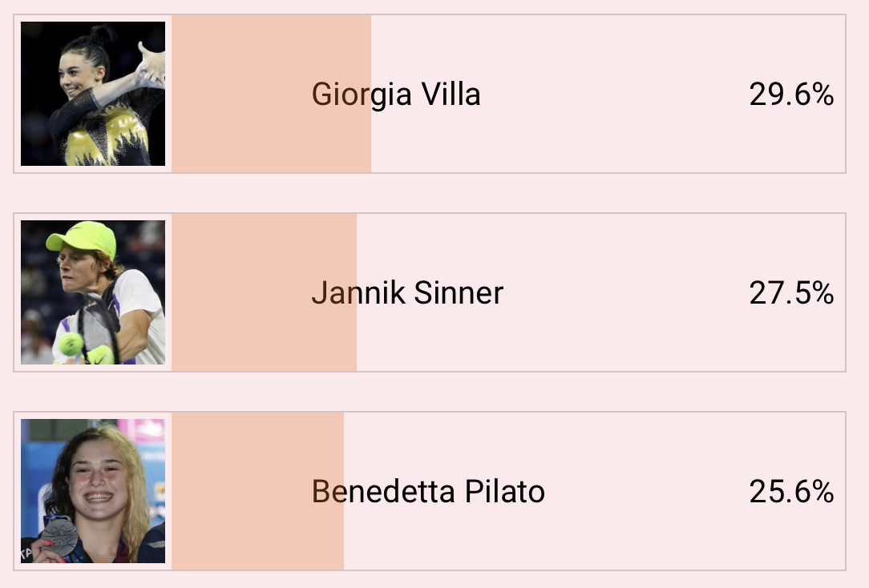Select the Jannik Sinner name label

coord(407,293)
